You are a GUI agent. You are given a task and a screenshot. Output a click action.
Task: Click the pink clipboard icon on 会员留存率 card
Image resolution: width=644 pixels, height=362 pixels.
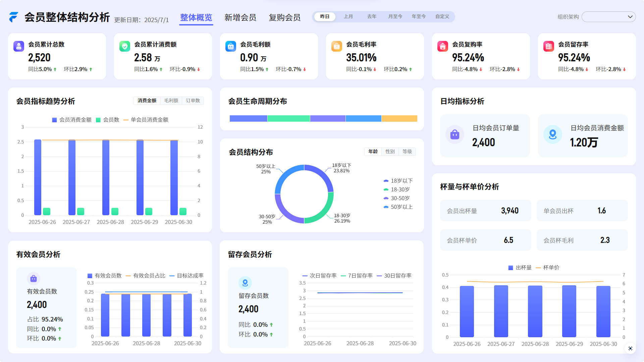[x=549, y=46]
